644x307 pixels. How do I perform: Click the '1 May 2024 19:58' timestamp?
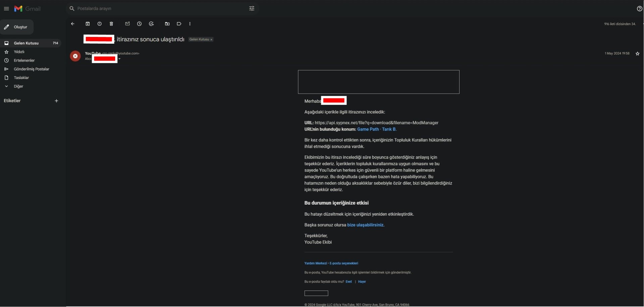tap(617, 53)
